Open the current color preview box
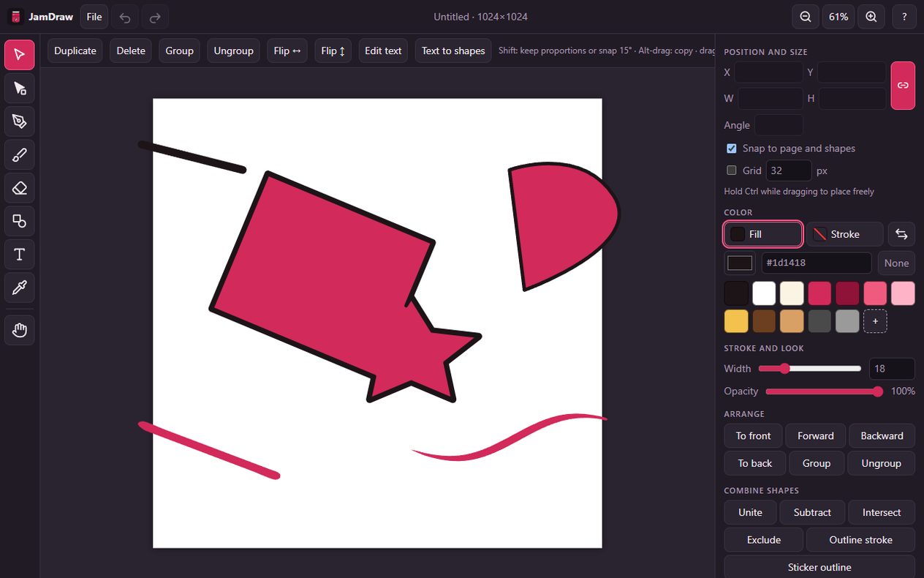Screen dimensions: 924x578 tap(740, 263)
